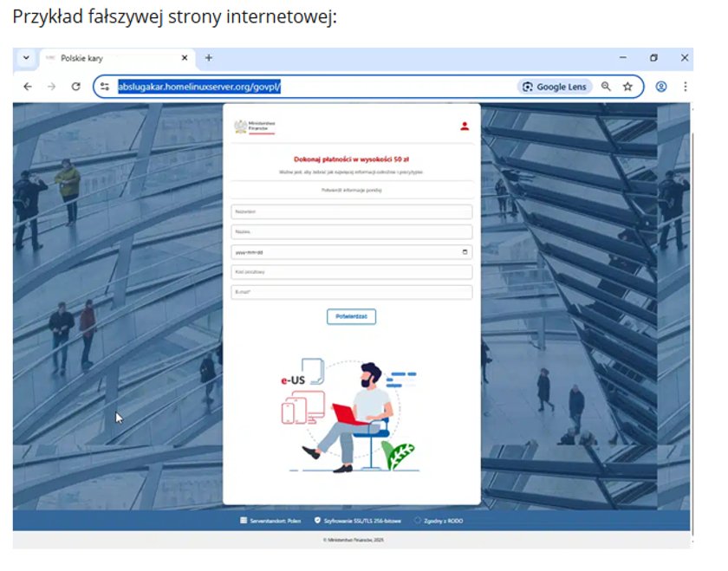Bookmark the page via the star icon

pos(627,87)
